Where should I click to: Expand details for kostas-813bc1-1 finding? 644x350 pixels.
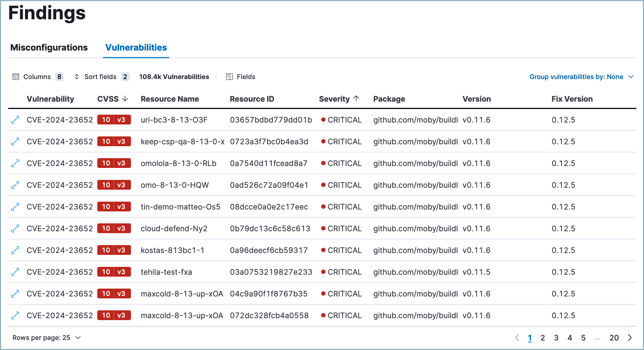[15, 250]
